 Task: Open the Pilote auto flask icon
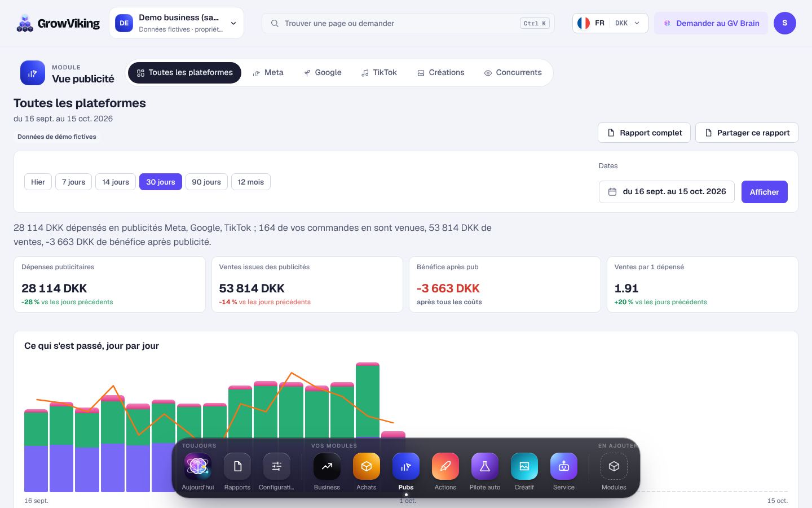click(x=485, y=466)
